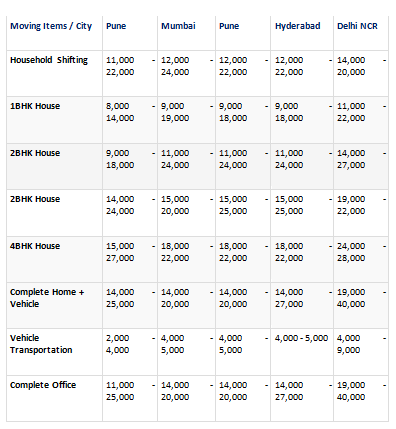Click 2BHK House price '9,000 - 18,000'

point(130,159)
